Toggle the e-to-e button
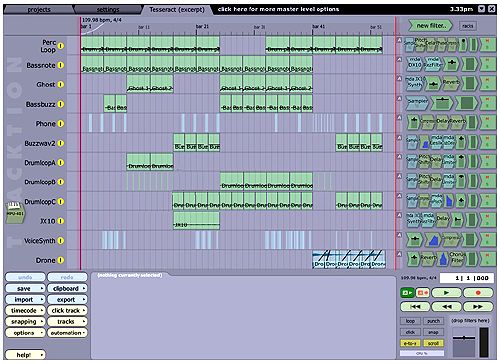Screen dimensions: 500x364 [x=410, y=343]
